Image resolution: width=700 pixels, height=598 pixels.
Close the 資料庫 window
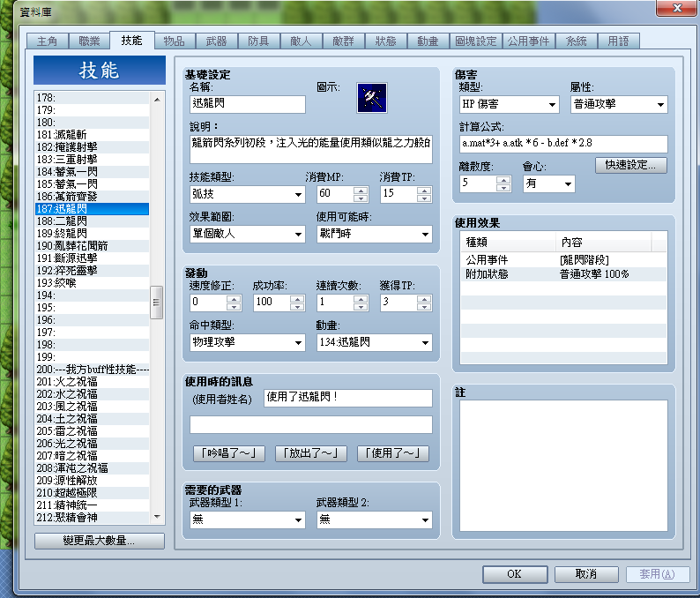coord(677,8)
